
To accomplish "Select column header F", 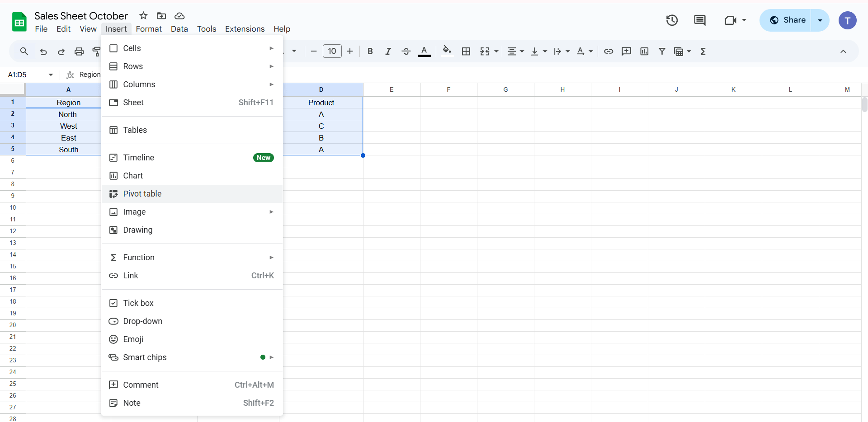I will pos(448,89).
